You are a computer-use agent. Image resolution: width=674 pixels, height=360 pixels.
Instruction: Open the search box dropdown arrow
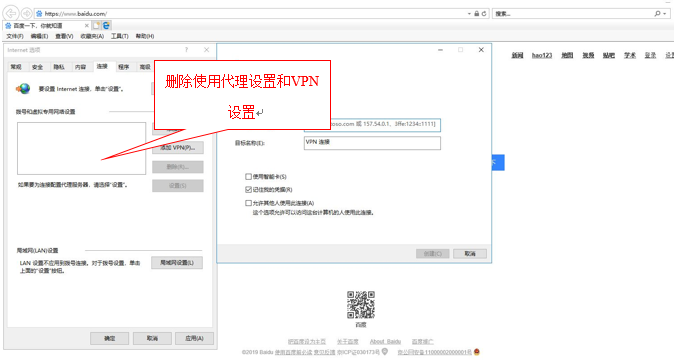665,14
